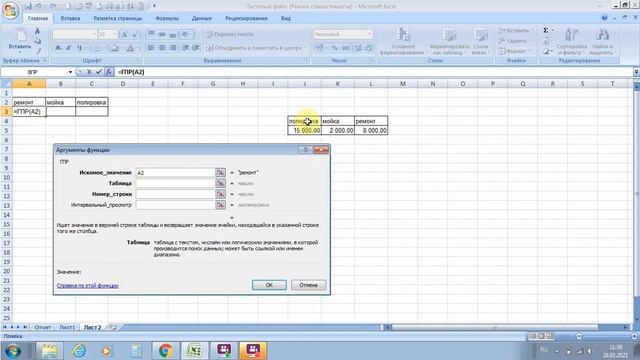Click the zoom slider in status bar
Viewport: 640px width, 360px height.
[x=606, y=336]
